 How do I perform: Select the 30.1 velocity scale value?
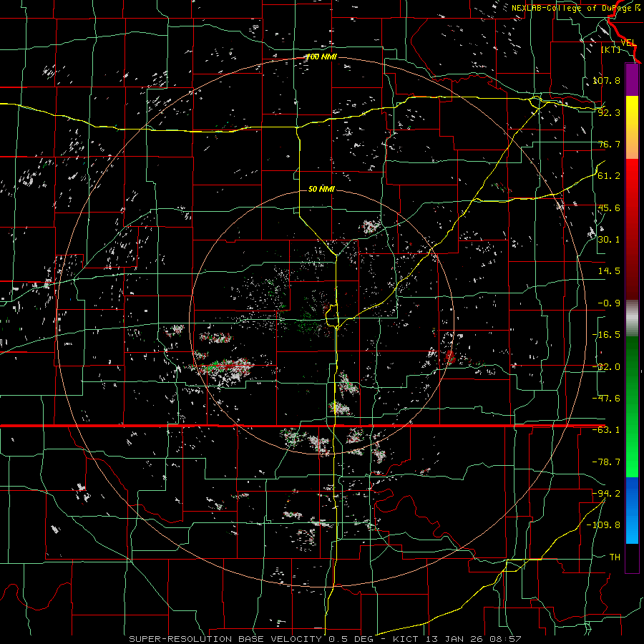pos(609,240)
